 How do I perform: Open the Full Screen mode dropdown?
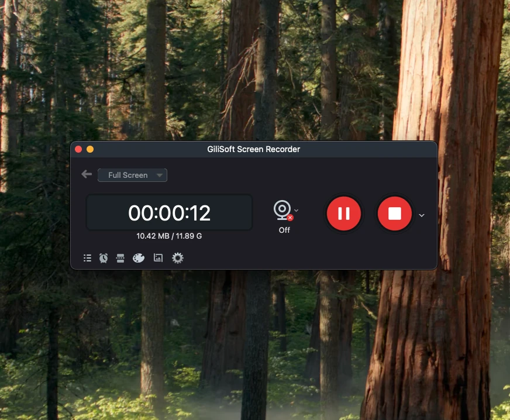click(132, 175)
